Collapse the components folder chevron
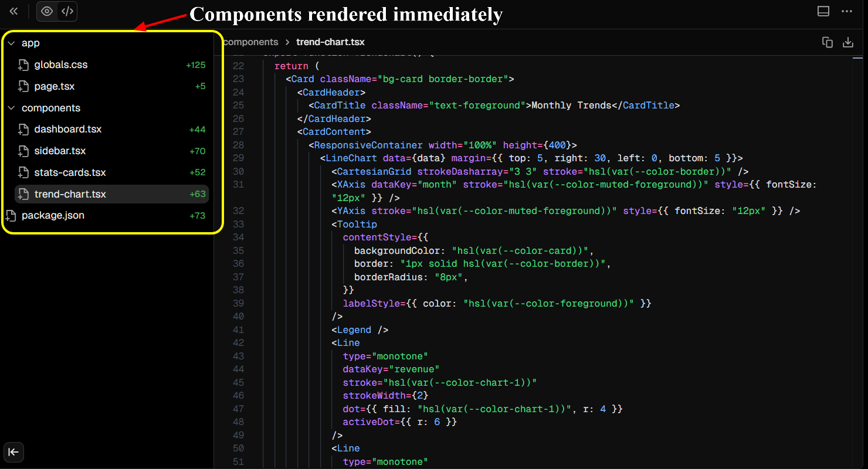The image size is (868, 469). pyautogui.click(x=11, y=108)
